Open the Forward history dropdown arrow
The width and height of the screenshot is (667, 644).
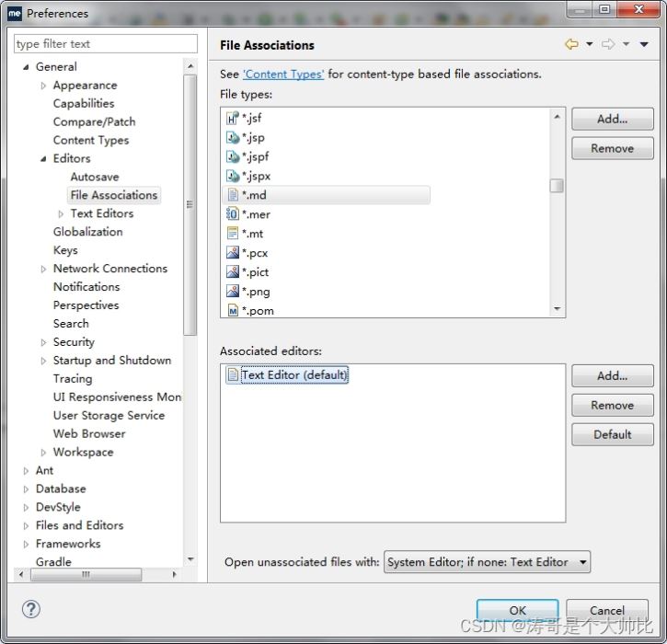(627, 44)
